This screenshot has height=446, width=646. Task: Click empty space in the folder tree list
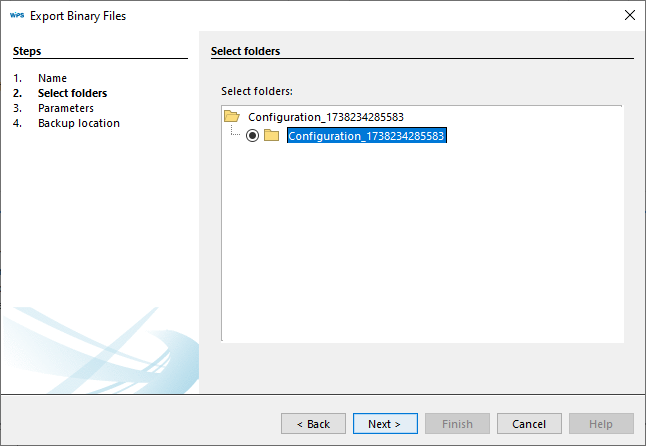pyautogui.click(x=420, y=250)
